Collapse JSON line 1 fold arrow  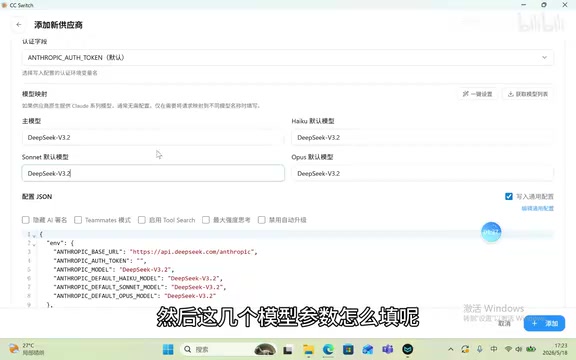pos(34,235)
